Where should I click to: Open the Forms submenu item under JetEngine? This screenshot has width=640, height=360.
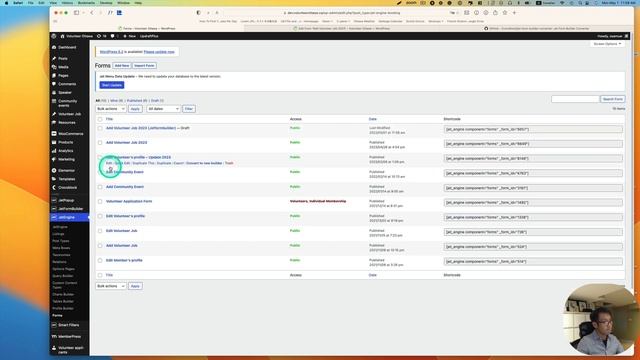coord(58,316)
